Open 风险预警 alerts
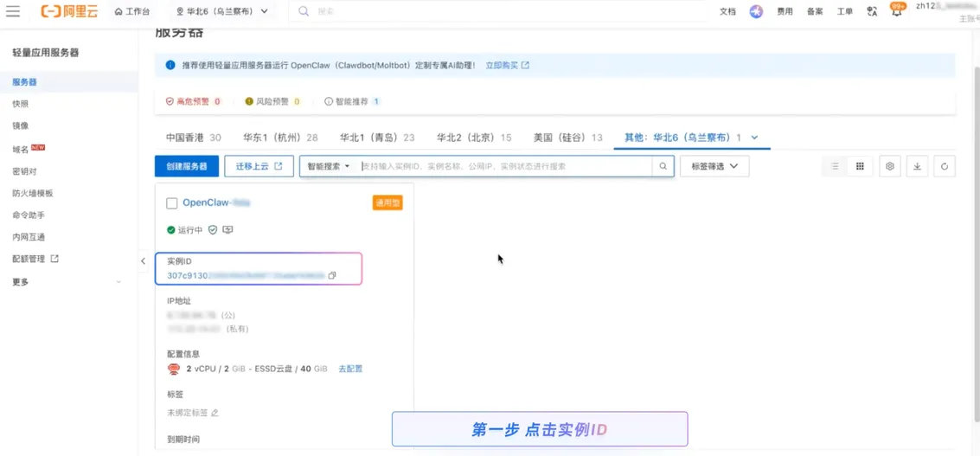The width and height of the screenshot is (980, 456). click(272, 101)
